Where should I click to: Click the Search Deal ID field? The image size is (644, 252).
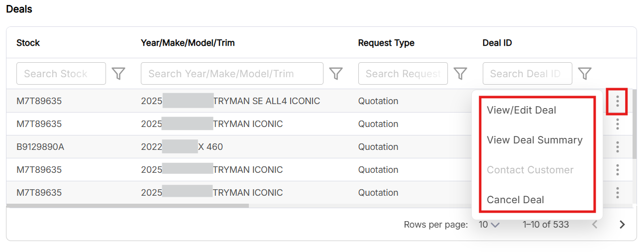(x=527, y=74)
